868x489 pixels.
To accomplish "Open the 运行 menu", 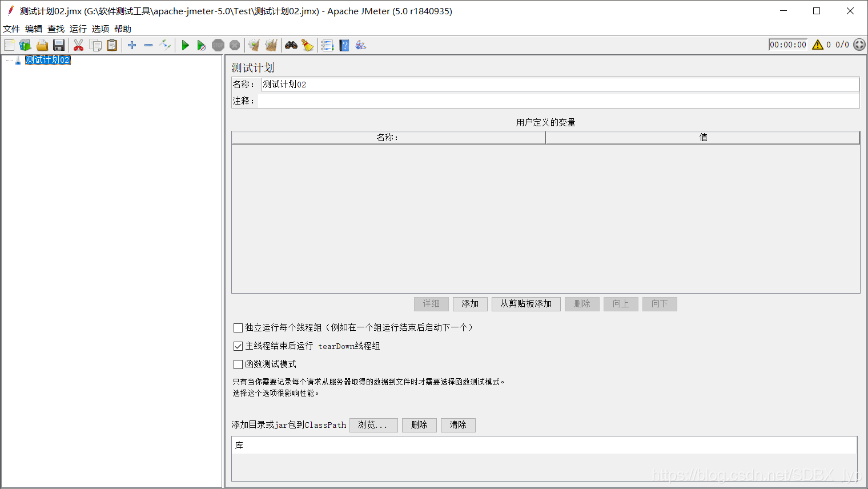I will [x=78, y=29].
